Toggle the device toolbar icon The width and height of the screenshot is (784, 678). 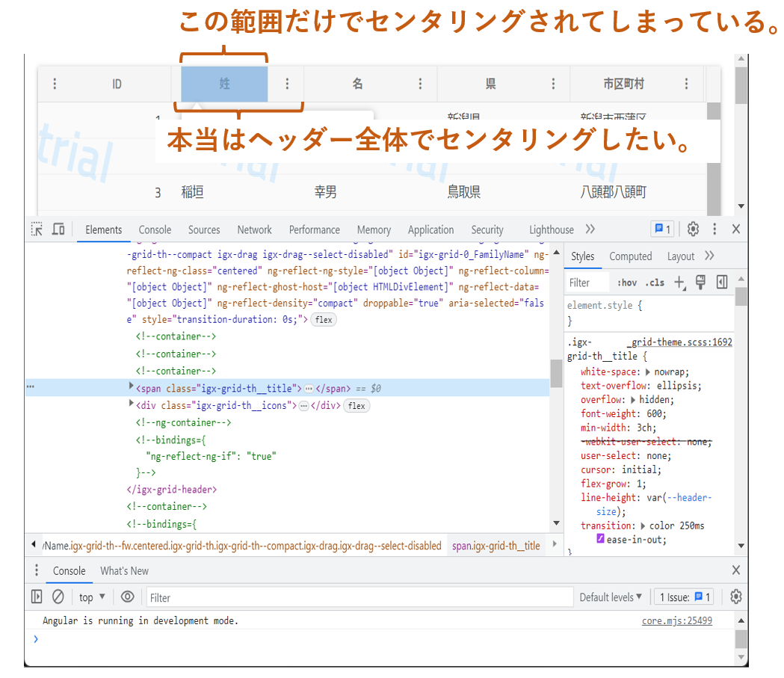click(x=58, y=229)
